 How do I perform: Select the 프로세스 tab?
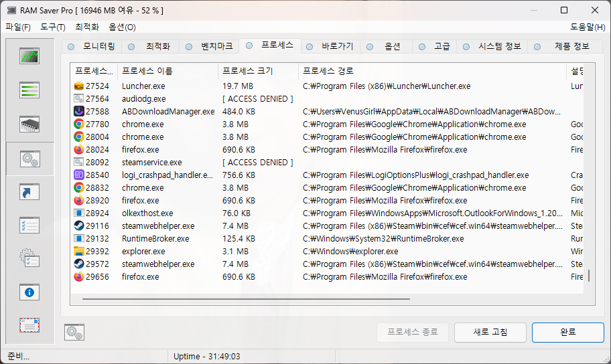coord(269,45)
